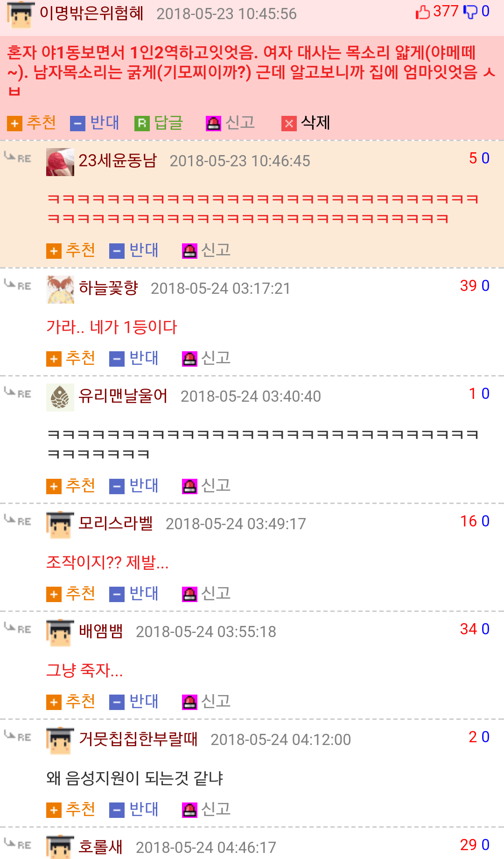Image resolution: width=504 pixels, height=859 pixels.
Task: Click 추천 on 23세윤동남's reply
Action: pos(80,250)
